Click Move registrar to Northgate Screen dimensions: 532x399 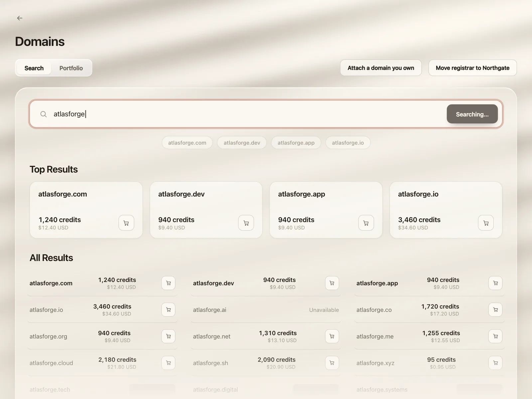472,68
